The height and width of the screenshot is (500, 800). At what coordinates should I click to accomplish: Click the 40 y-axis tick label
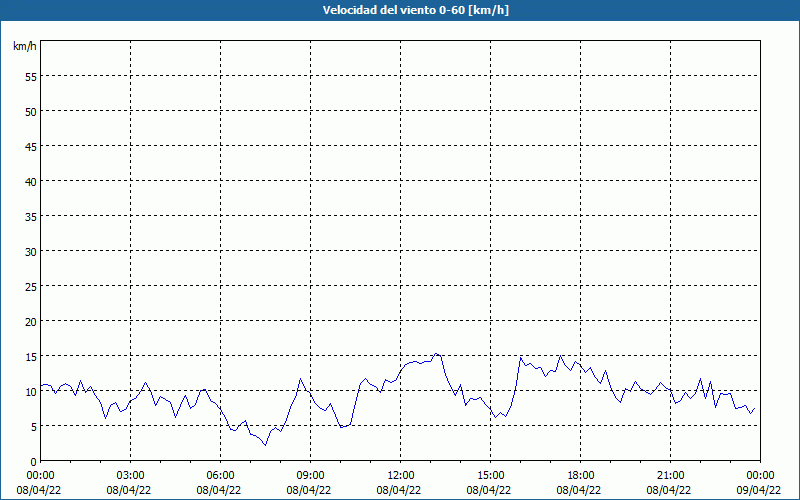pyautogui.click(x=31, y=181)
